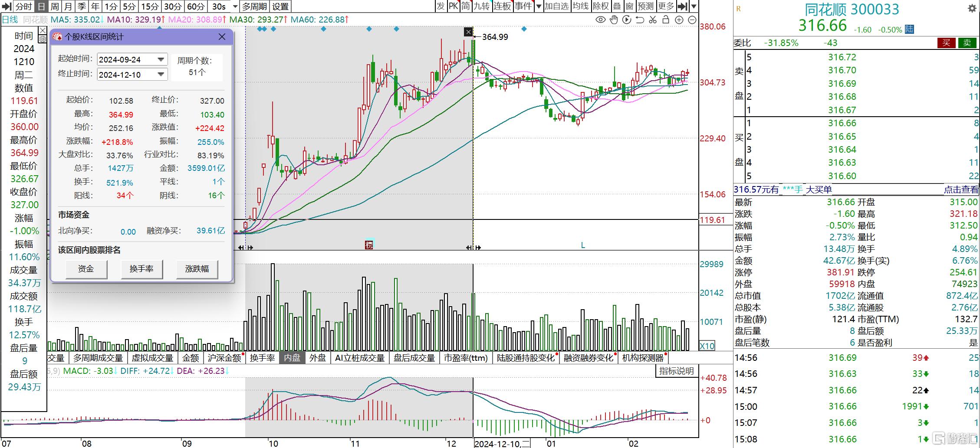Select the 内盘 indicator tab
This screenshot has height=448, width=980.
pos(292,358)
